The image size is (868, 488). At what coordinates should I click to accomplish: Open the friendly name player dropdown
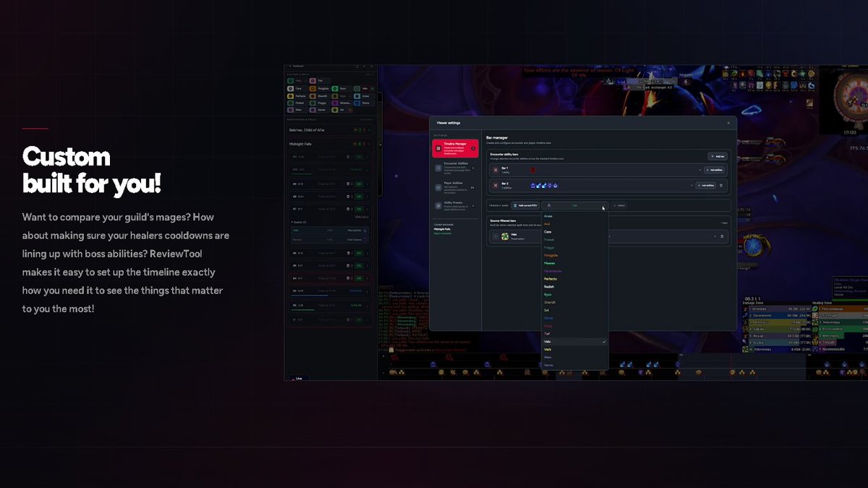574,206
